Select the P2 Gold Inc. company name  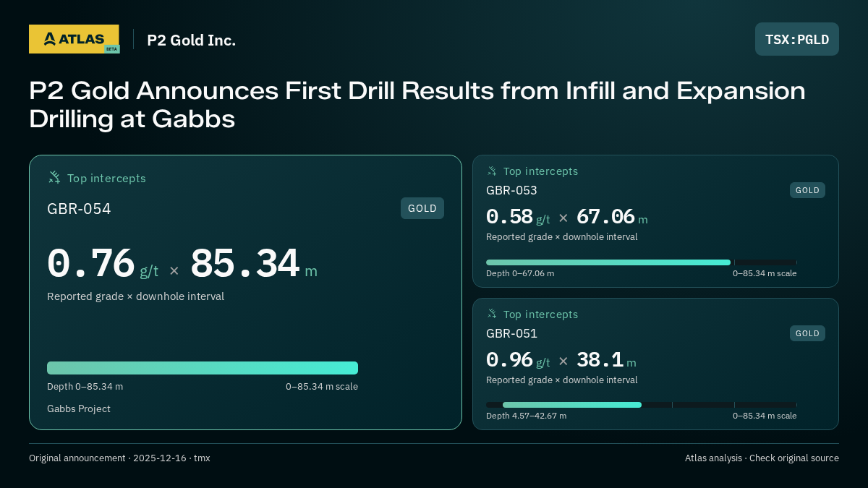(192, 40)
